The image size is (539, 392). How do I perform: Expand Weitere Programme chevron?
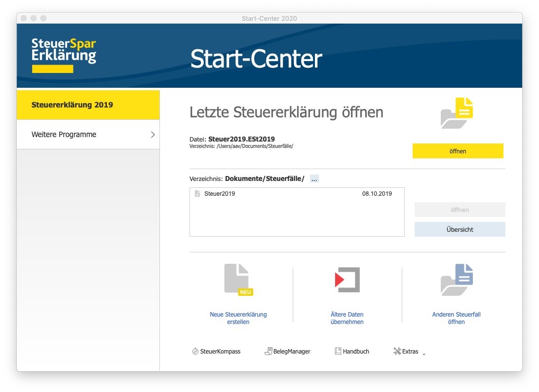[x=153, y=135]
